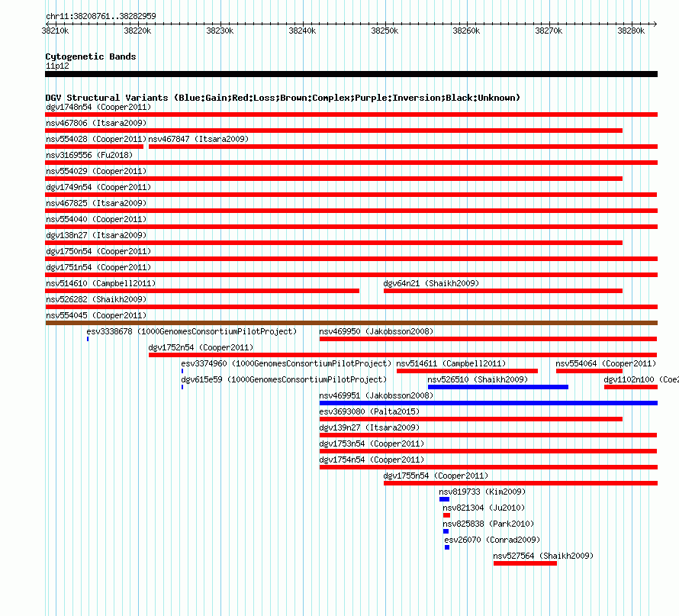This screenshot has height=616, width=679.
Task: Click dgv1755n54 (Cooper2011) label
Action: (x=436, y=476)
